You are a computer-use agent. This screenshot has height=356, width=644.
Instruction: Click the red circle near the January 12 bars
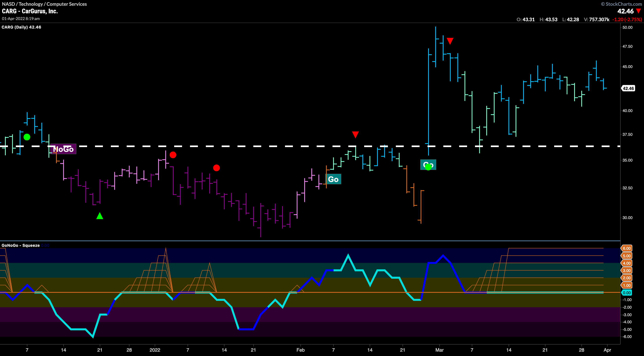[217, 168]
